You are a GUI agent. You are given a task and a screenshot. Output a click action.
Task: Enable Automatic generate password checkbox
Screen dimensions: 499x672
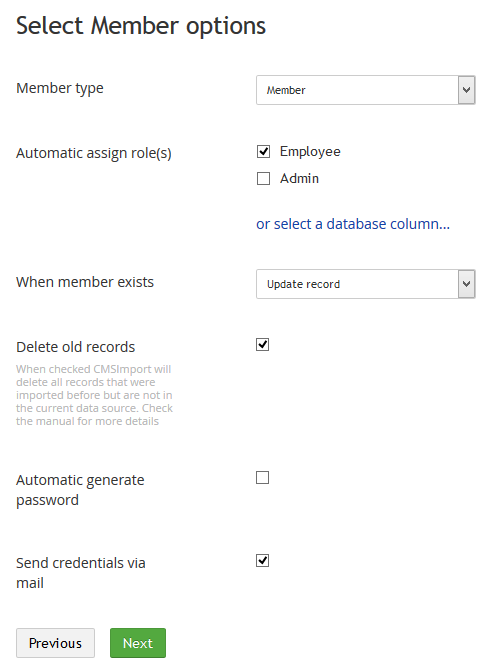click(262, 477)
